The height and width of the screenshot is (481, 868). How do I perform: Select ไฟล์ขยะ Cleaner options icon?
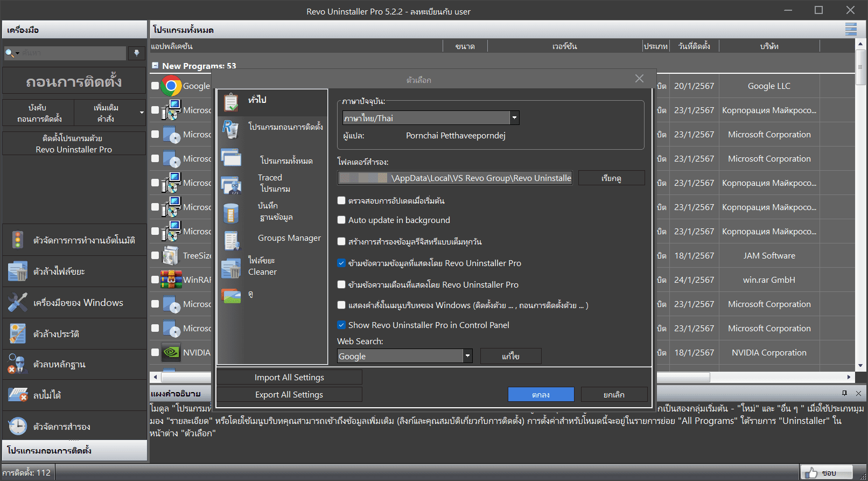click(231, 268)
